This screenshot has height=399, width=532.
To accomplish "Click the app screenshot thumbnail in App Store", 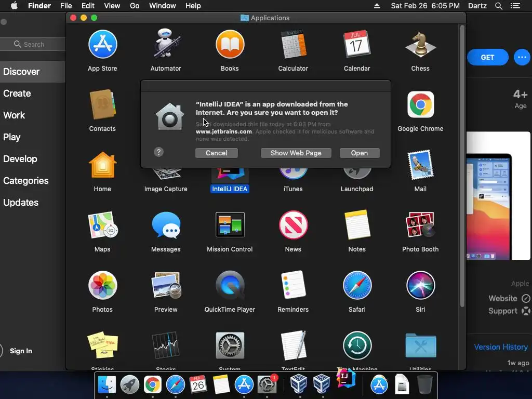I will (x=498, y=196).
